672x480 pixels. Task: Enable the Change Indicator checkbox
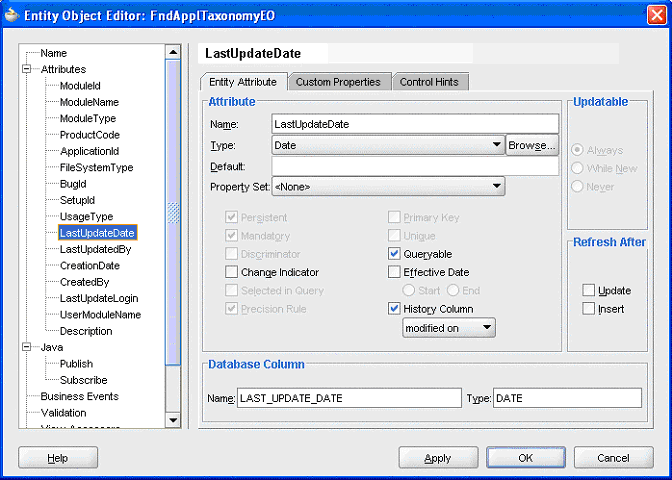[x=231, y=272]
